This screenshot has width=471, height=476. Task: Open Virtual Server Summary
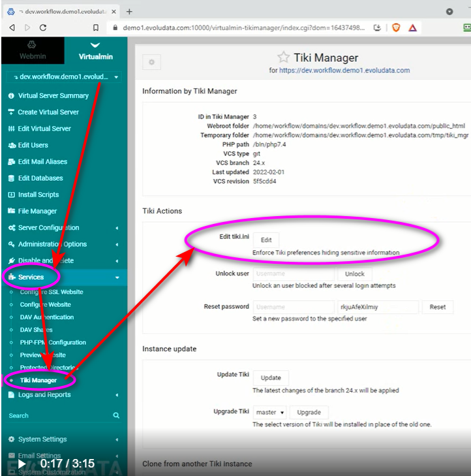click(53, 95)
